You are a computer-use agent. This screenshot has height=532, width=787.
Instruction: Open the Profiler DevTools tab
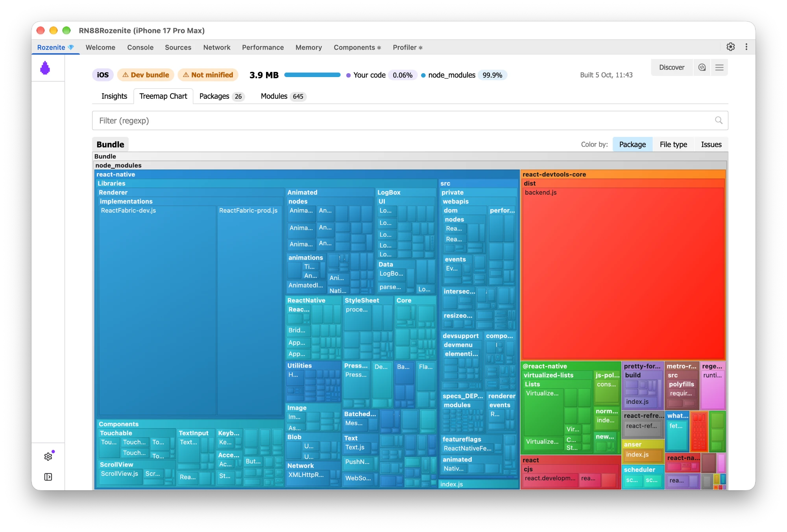tap(407, 47)
